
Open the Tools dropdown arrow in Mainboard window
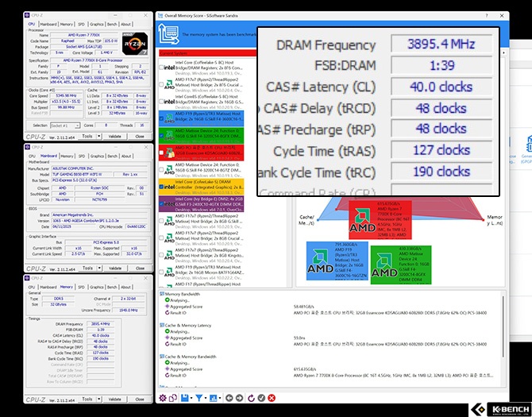99,268
